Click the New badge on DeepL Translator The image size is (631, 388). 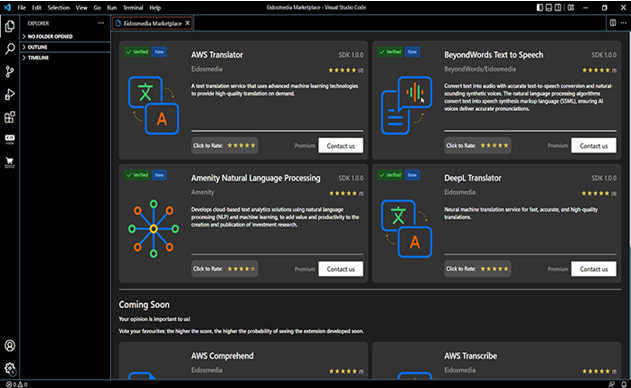[x=412, y=175]
